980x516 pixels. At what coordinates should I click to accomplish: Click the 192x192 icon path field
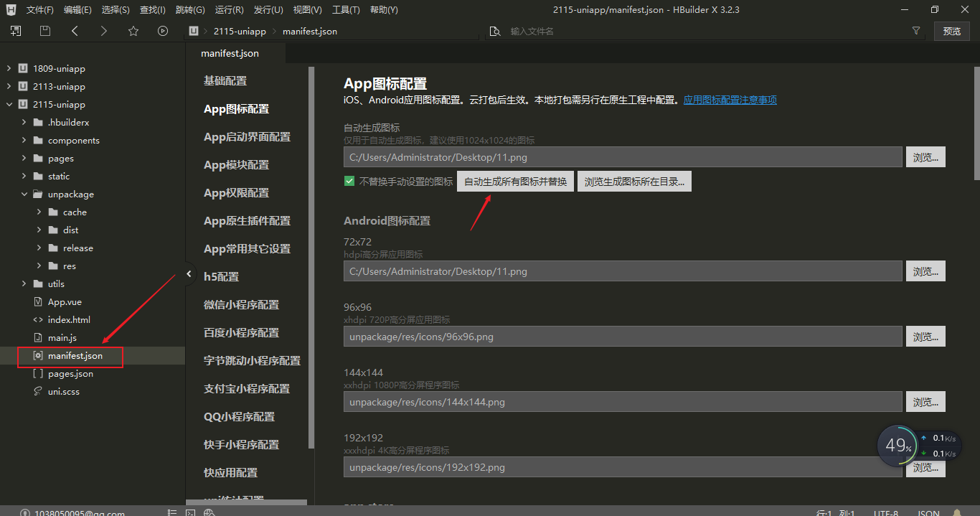[623, 467]
